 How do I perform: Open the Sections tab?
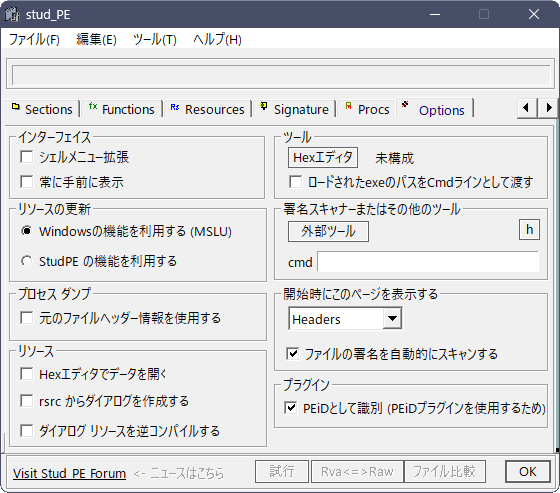pos(42,109)
